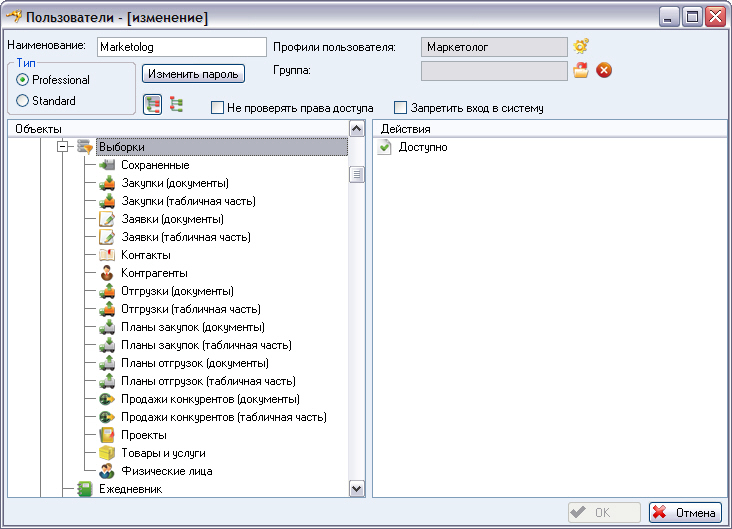This screenshot has height=529, width=732.
Task: Click the Планы отгрузок (табличная часть) icon
Action: pyautogui.click(x=107, y=381)
